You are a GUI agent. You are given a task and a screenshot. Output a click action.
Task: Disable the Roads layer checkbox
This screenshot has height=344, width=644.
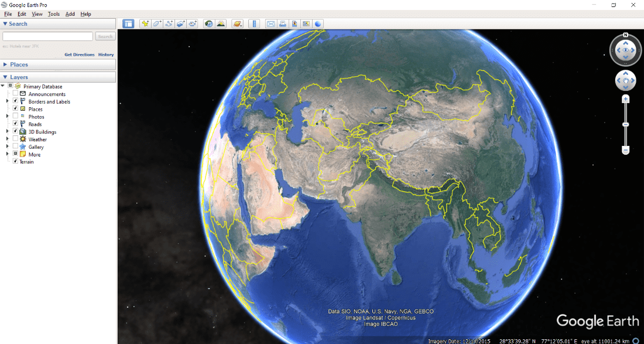(x=15, y=124)
